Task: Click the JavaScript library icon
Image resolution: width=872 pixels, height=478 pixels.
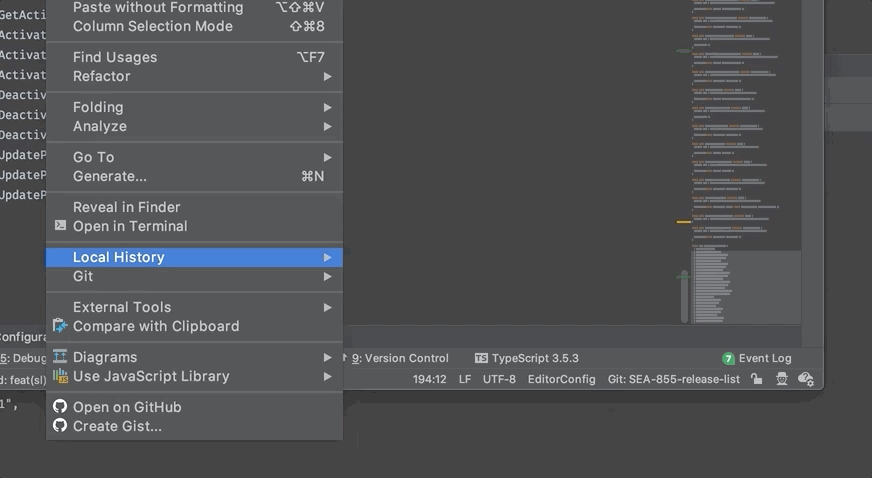Action: [x=60, y=376]
